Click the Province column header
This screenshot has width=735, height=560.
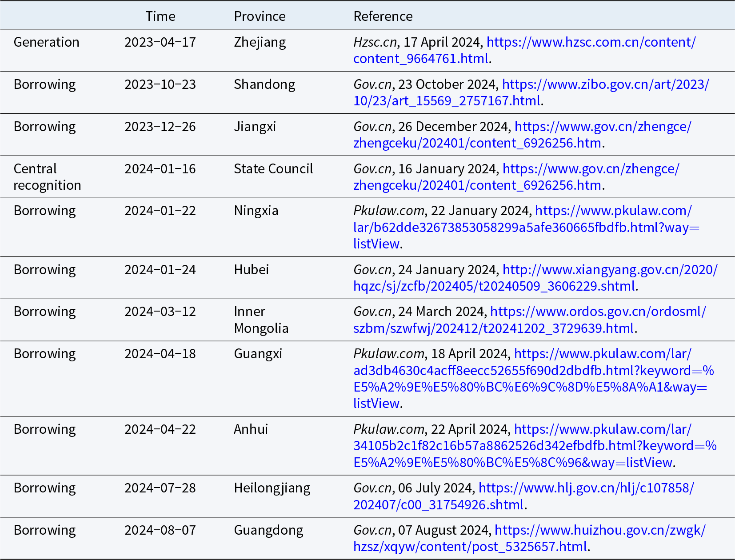pos(260,16)
